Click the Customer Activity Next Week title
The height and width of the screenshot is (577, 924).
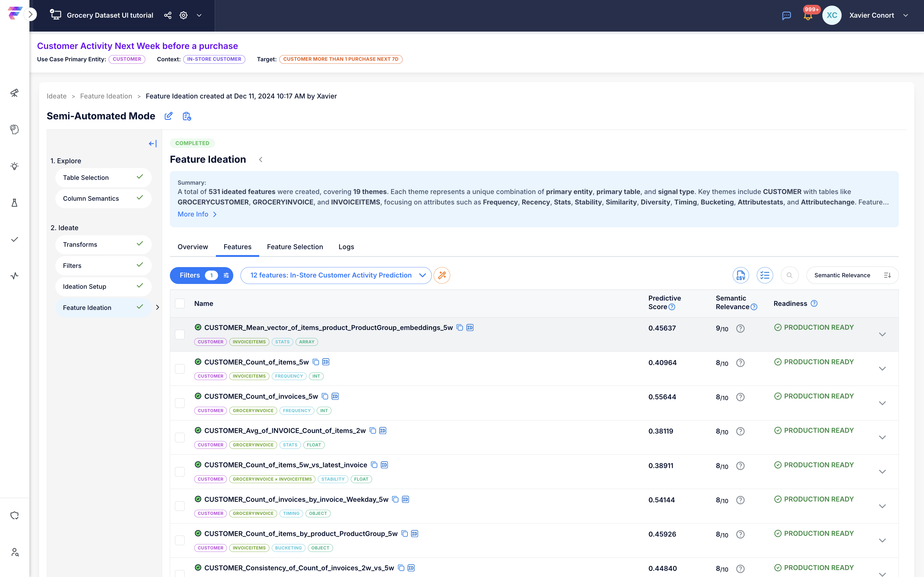[137, 46]
